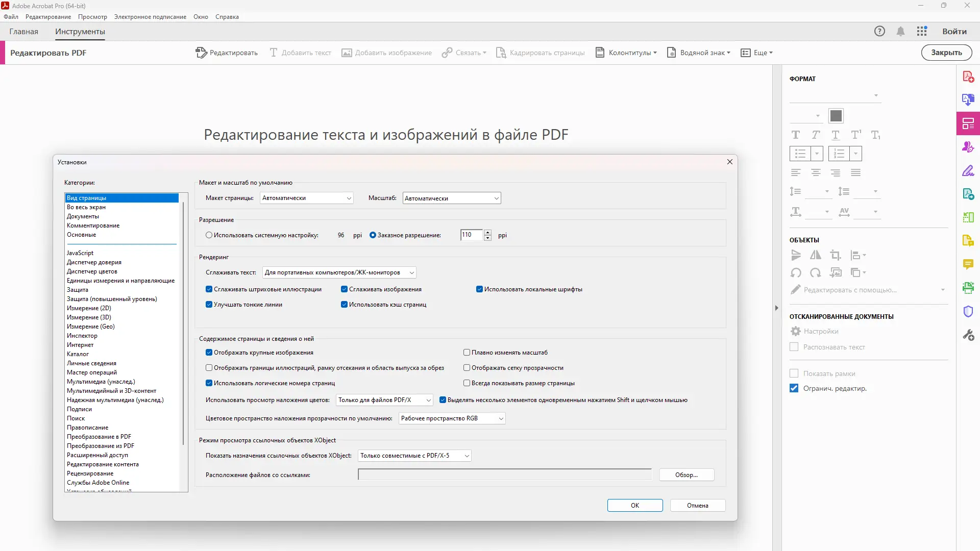This screenshot has height=551, width=980.
Task: Click the 'Обзор...' button
Action: coord(686,475)
